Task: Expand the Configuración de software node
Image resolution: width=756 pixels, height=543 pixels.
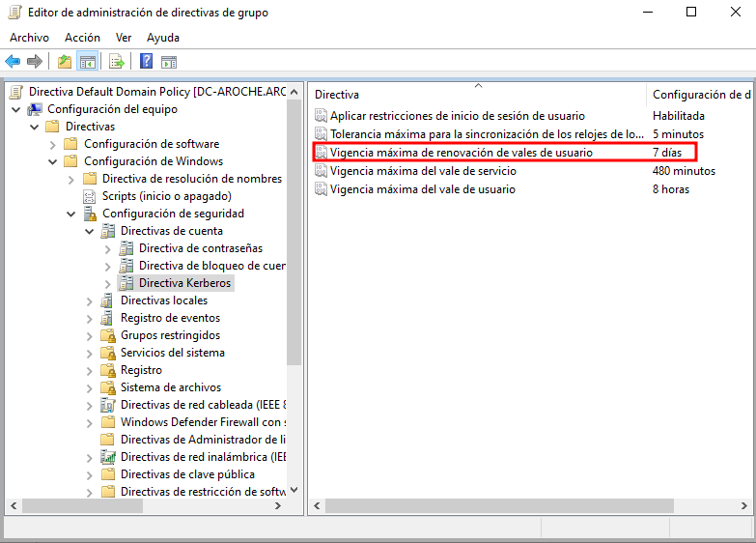Action: pyautogui.click(x=52, y=144)
